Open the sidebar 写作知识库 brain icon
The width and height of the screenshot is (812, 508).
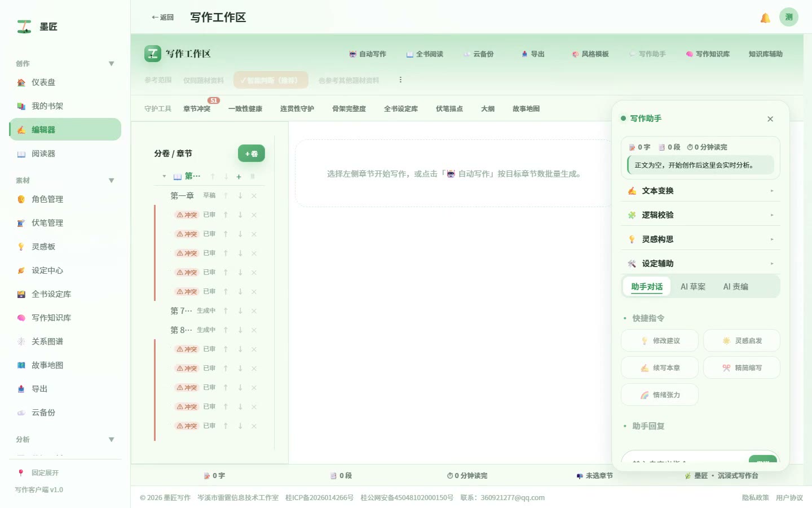(21, 318)
